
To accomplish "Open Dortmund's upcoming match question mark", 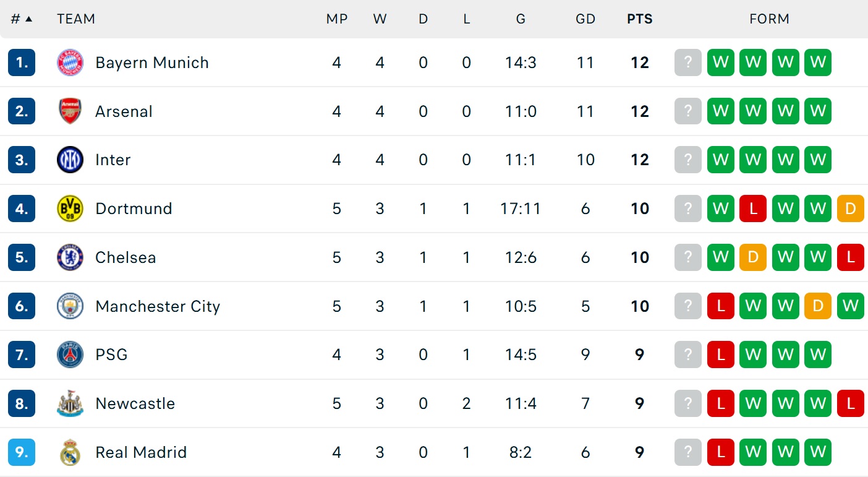I will (688, 208).
